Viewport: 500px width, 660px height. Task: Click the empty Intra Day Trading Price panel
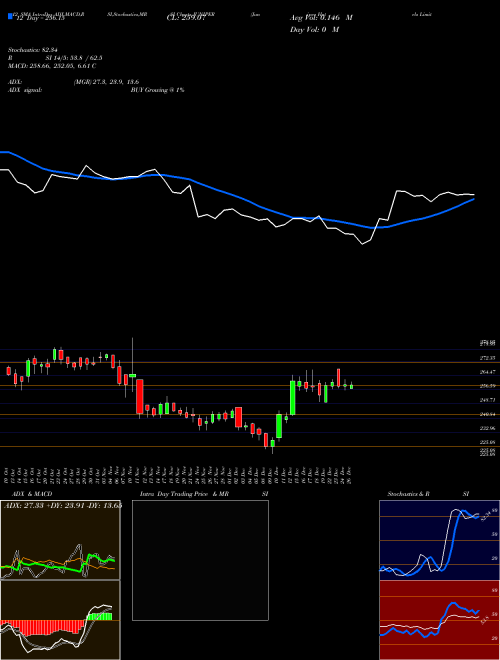200,560
